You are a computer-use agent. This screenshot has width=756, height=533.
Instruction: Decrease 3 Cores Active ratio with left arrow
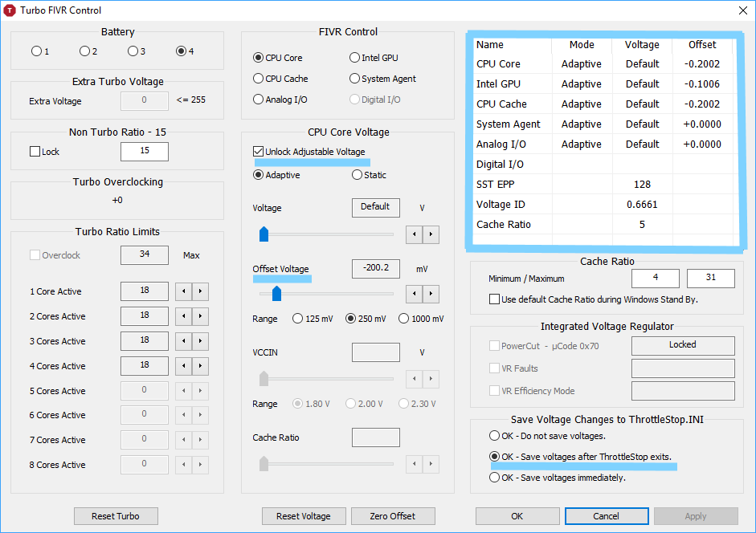[183, 341]
